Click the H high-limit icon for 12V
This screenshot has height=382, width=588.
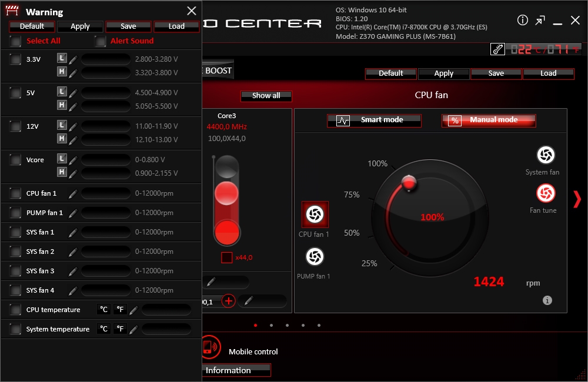pos(62,139)
